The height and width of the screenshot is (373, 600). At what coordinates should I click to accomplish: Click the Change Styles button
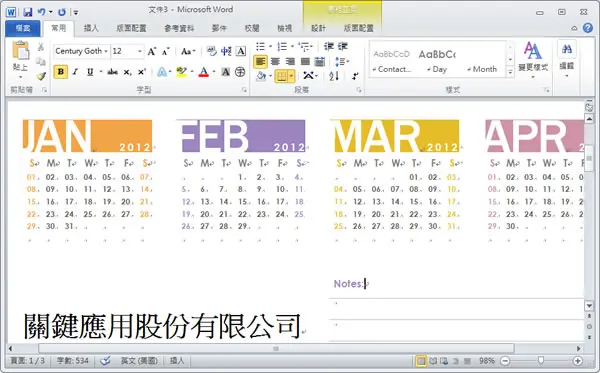(x=533, y=59)
